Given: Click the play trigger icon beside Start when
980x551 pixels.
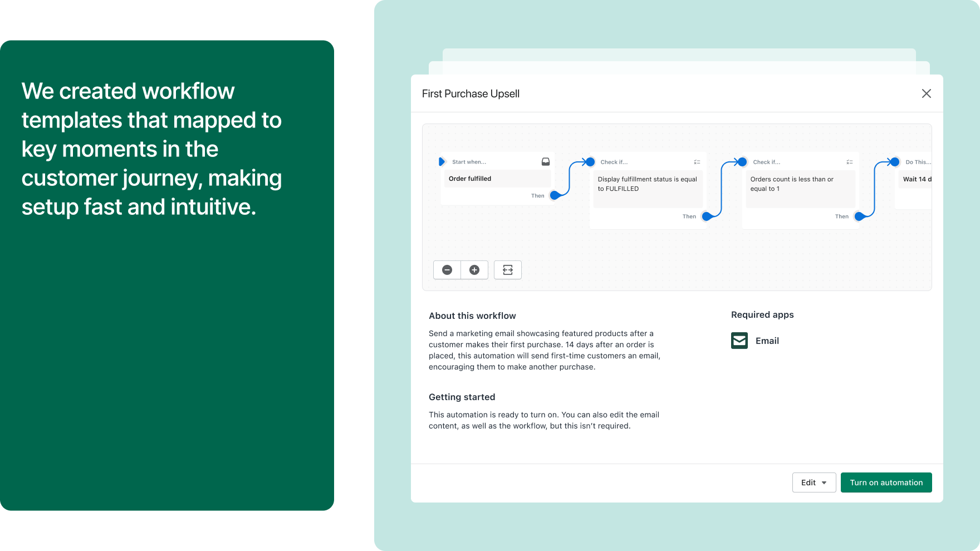Looking at the screenshot, I should (442, 162).
